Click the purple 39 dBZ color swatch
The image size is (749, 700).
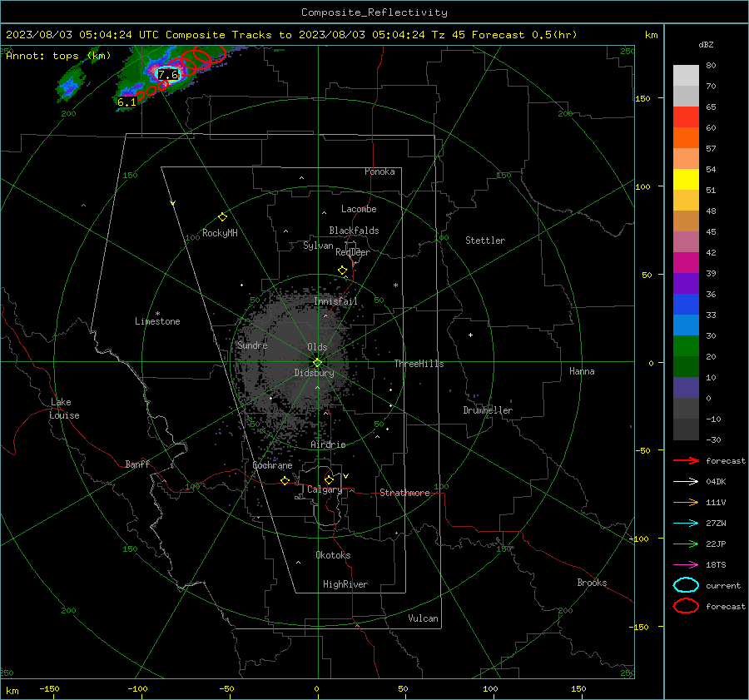pos(686,284)
